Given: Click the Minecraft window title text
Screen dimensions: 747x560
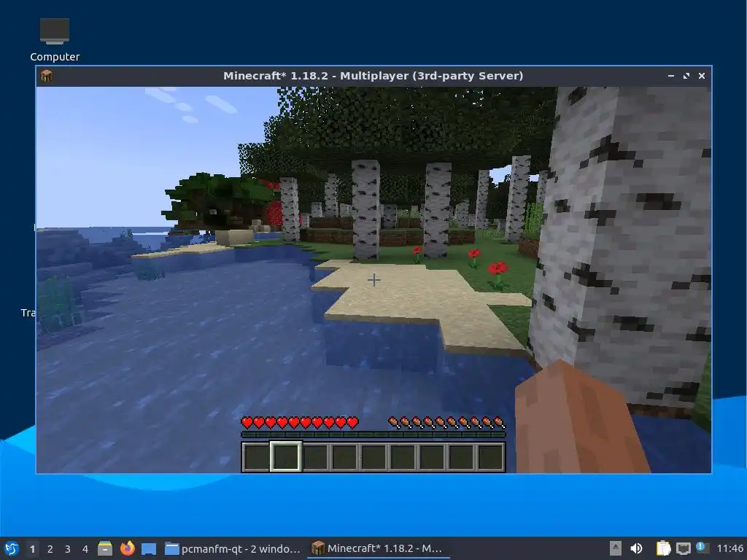Looking at the screenshot, I should 373,76.
